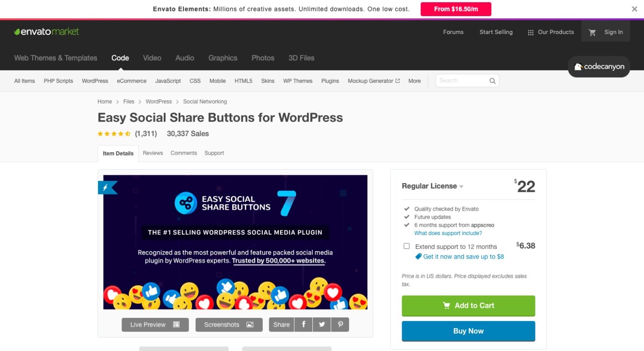Click the plugin preview banner image

(x=235, y=242)
